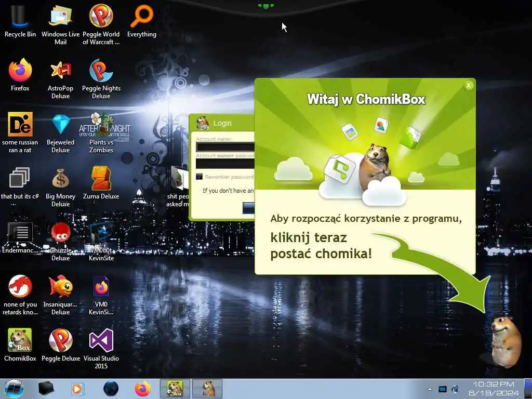Select the Everything search icon
Image resolution: width=532 pixels, height=399 pixels.
[x=142, y=20]
